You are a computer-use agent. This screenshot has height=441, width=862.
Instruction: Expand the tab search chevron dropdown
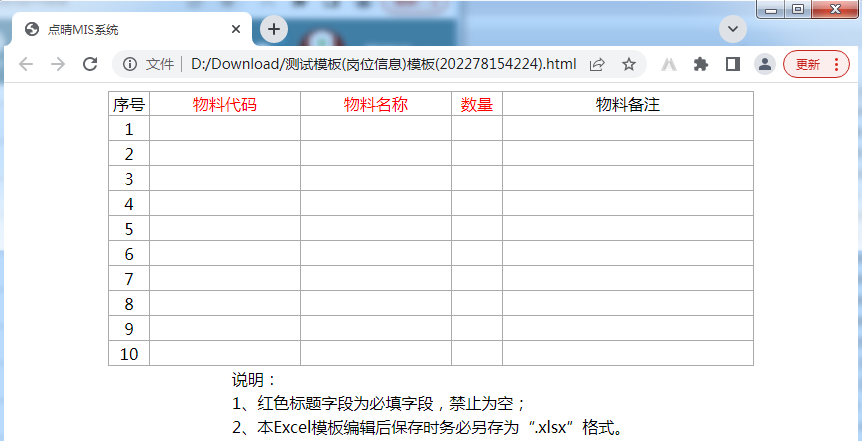(733, 29)
